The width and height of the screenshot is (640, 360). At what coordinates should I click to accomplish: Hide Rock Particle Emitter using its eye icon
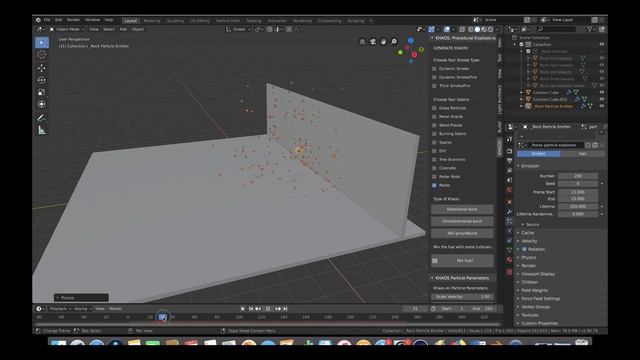pyautogui.click(x=602, y=106)
